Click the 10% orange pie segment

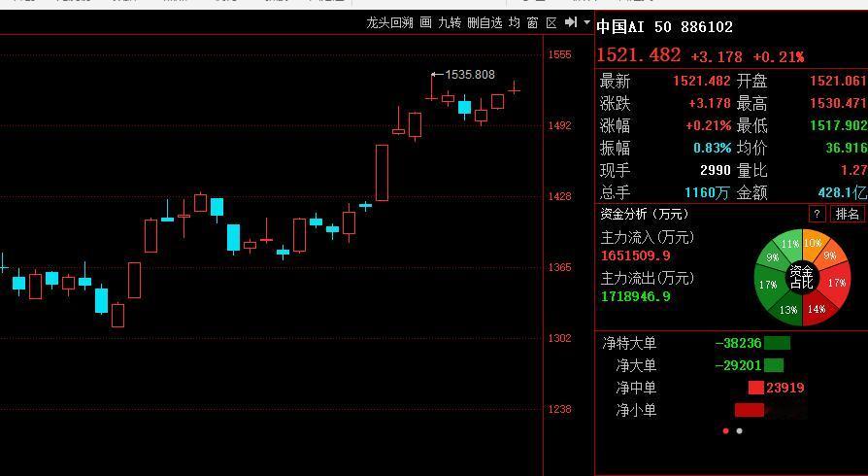pyautogui.click(x=813, y=243)
